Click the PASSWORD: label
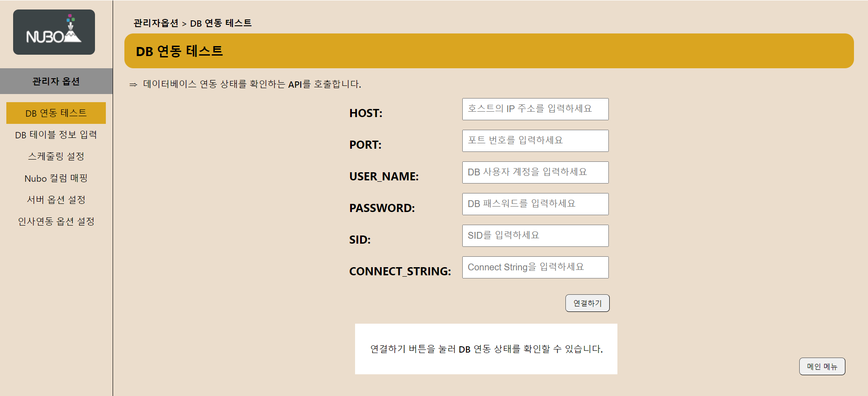The width and height of the screenshot is (868, 396). point(382,208)
